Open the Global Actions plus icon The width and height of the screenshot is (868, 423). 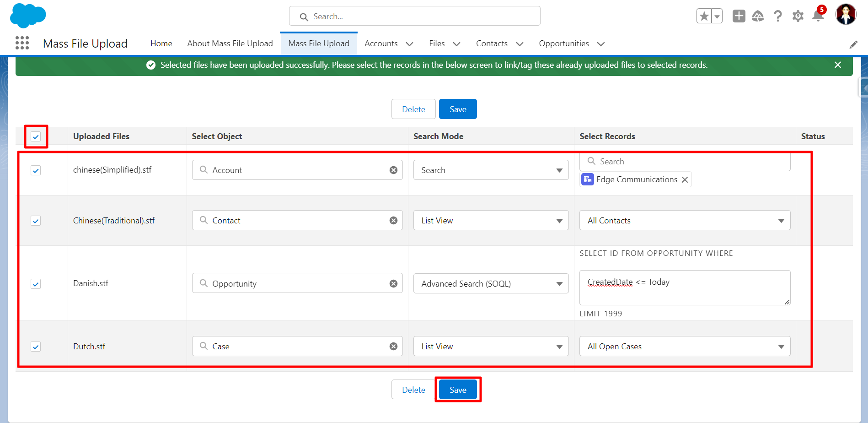(739, 16)
